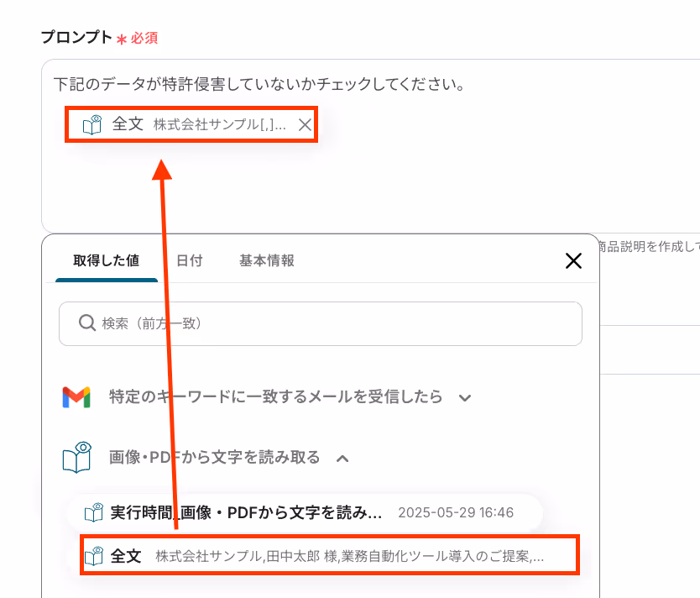This screenshot has width=700, height=598.
Task: Click the prompt text 下記のデータが特許侵害…
Action: (x=259, y=84)
